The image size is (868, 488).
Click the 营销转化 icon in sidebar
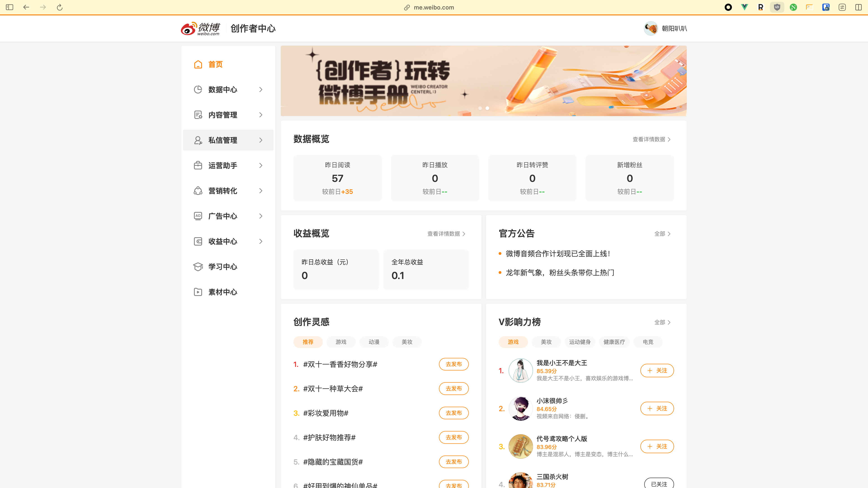point(198,191)
